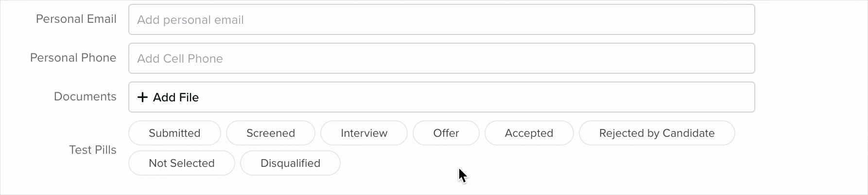Click empty area of the Documents upload box
The image size is (868, 195).
[476, 97]
